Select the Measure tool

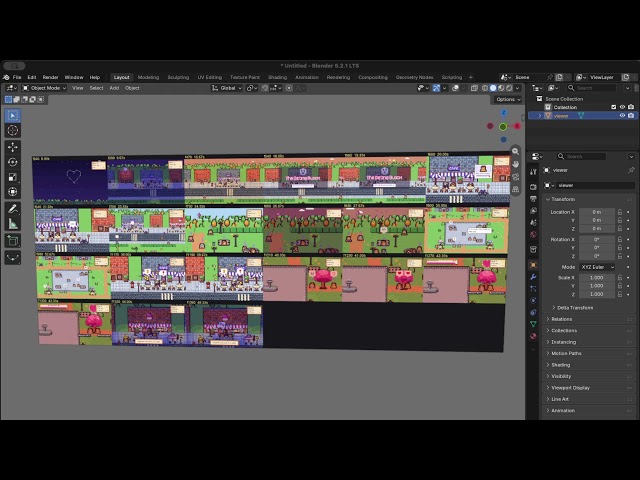click(13, 224)
